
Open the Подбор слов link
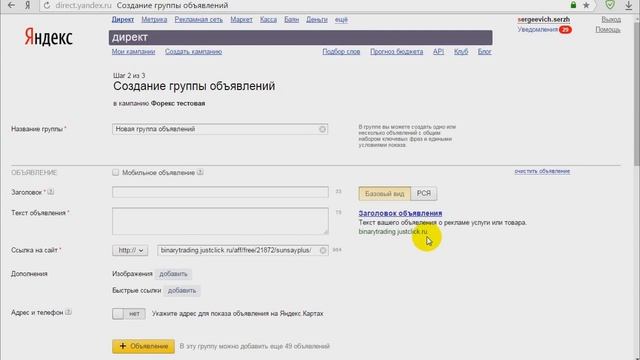(341, 52)
